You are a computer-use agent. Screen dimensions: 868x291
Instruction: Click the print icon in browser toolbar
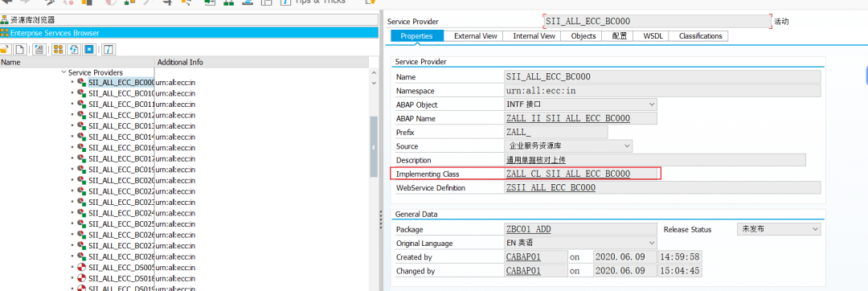[x=39, y=49]
